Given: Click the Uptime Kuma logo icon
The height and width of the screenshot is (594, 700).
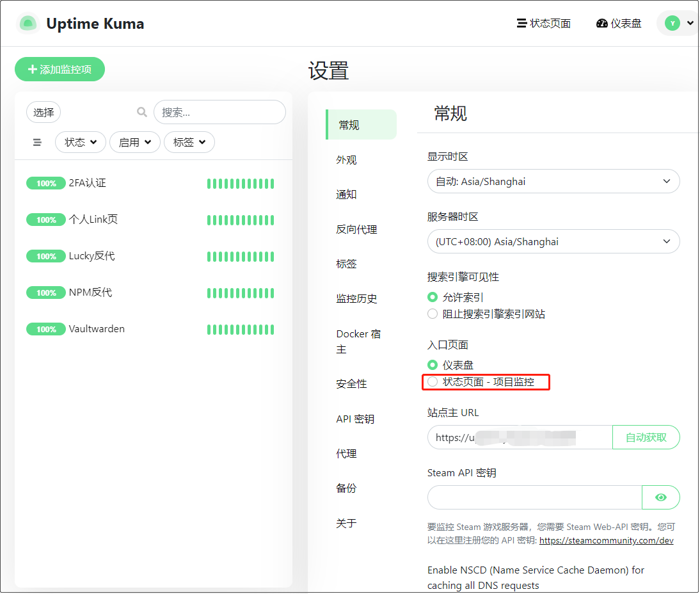Looking at the screenshot, I should (x=28, y=24).
